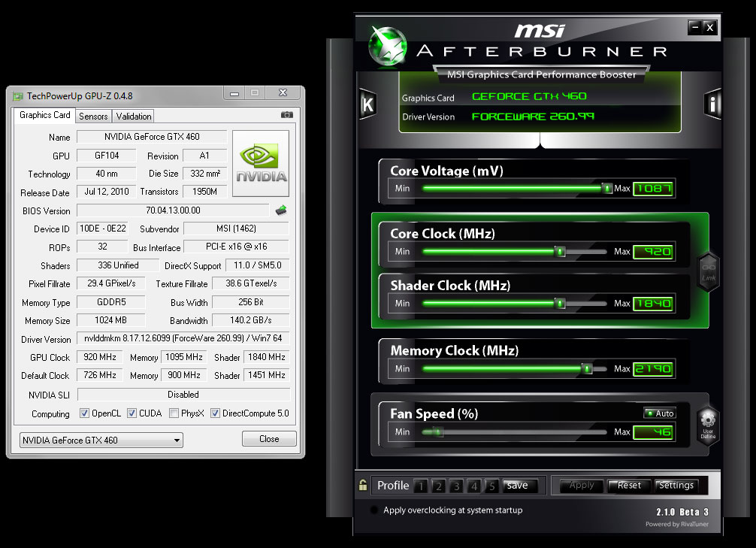Click the Memory Clock value field 2190

[653, 369]
